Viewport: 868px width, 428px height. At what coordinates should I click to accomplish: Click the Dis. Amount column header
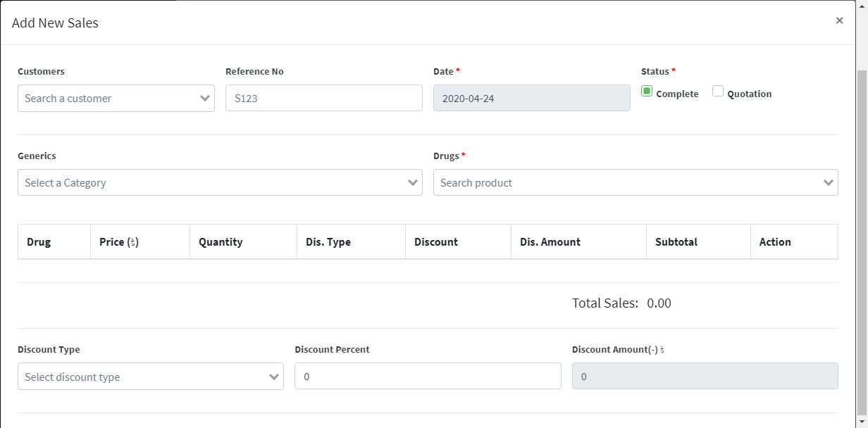(x=550, y=242)
